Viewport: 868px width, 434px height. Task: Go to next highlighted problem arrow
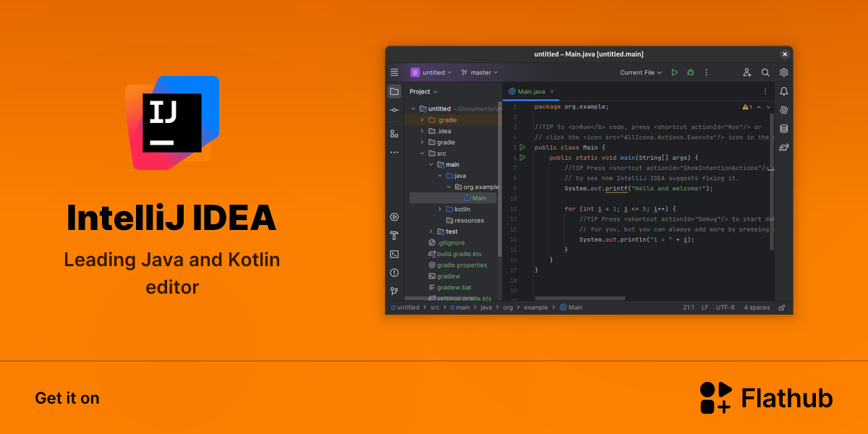767,107
